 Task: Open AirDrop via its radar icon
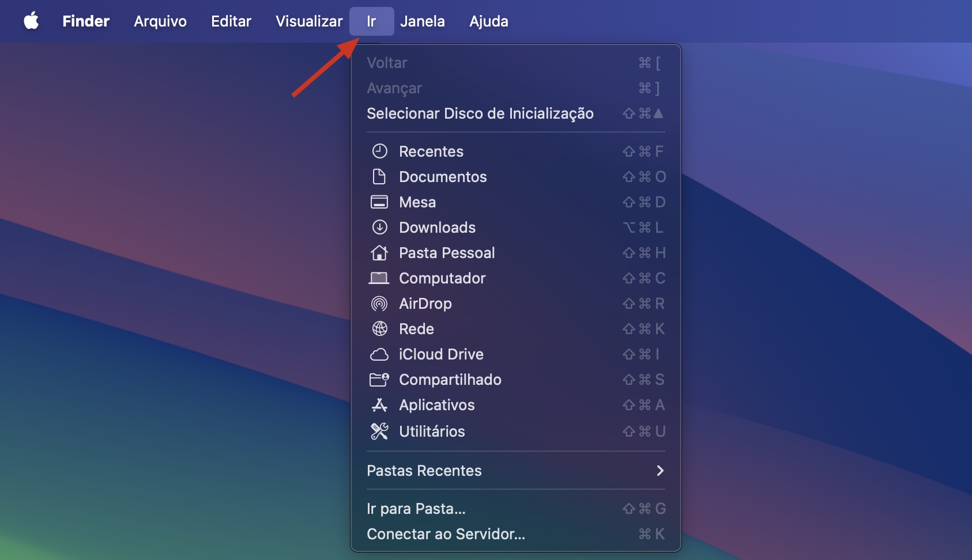[380, 304]
